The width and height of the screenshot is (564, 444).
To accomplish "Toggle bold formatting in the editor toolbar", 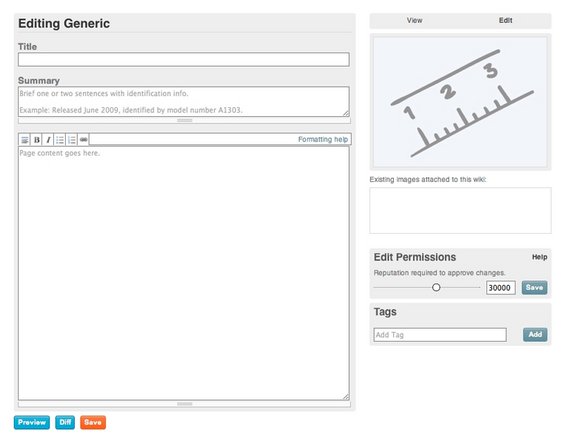I will point(36,140).
